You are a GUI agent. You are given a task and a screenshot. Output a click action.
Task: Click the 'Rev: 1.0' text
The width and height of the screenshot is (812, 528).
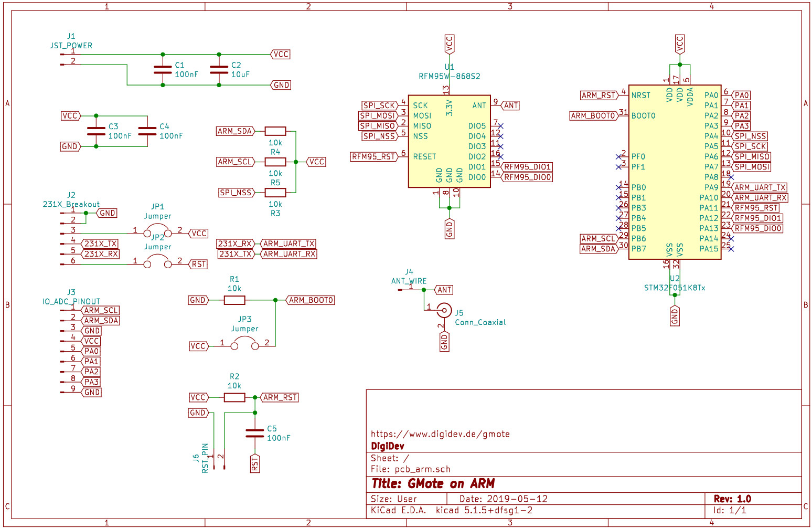point(732,499)
